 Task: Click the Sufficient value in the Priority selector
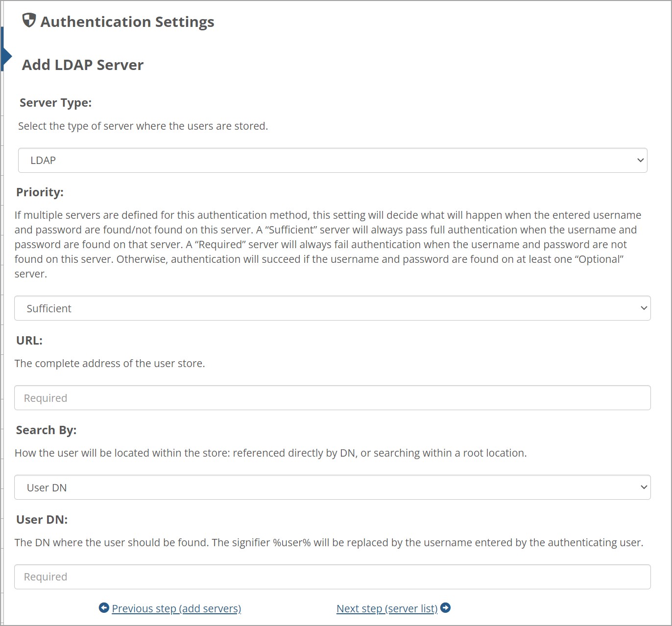[x=49, y=308]
